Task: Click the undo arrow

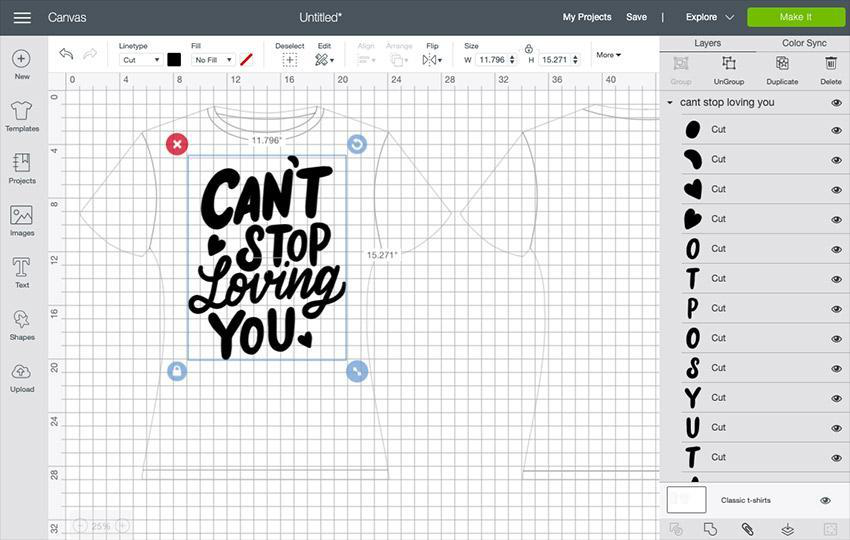Action: [x=66, y=54]
